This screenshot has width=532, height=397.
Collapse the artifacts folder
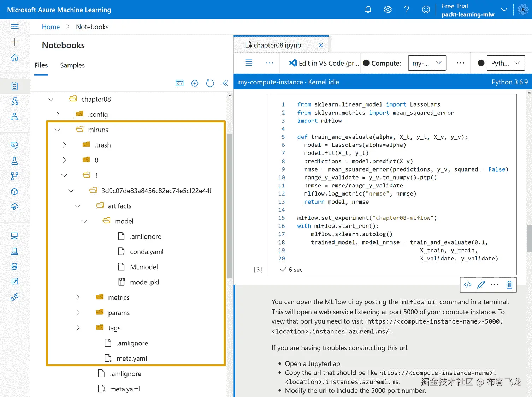click(x=77, y=206)
